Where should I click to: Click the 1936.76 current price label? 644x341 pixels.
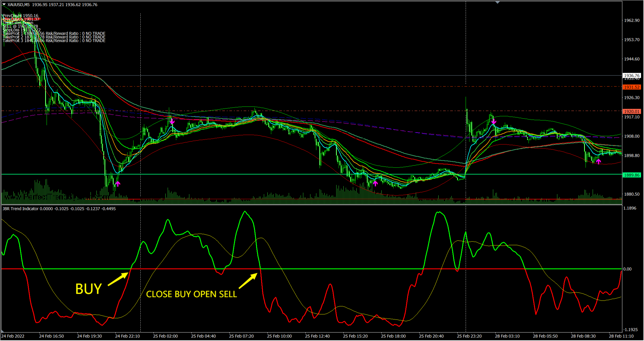pos(632,76)
